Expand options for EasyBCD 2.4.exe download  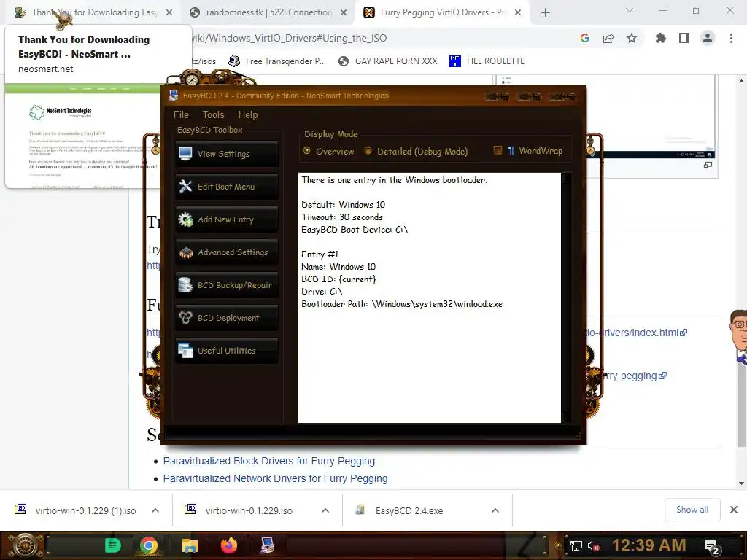[495, 510]
